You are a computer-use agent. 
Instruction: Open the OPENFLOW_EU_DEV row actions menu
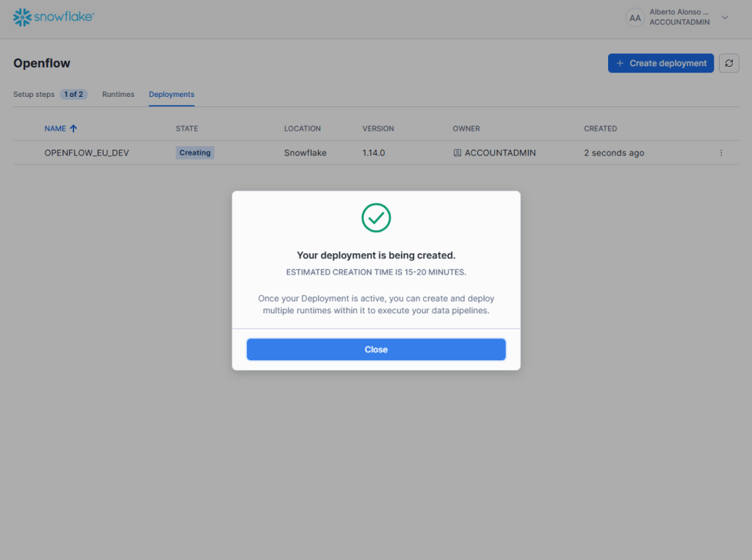click(720, 153)
